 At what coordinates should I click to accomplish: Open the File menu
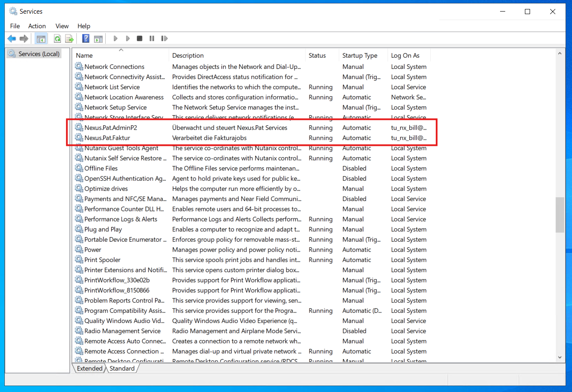click(15, 26)
